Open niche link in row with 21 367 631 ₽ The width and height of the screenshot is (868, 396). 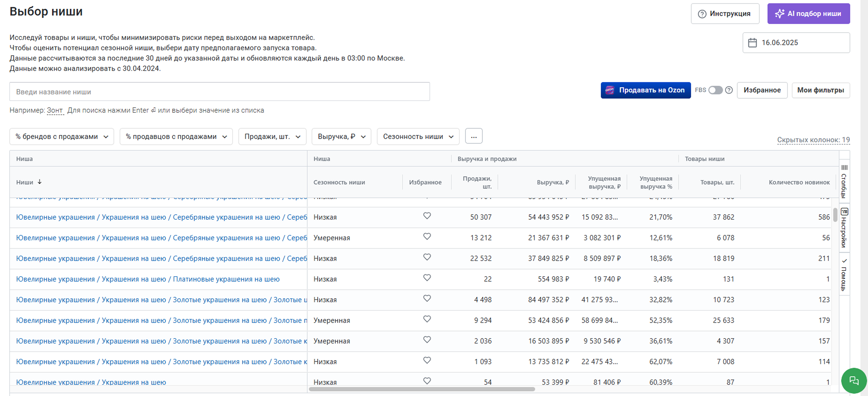point(161,238)
